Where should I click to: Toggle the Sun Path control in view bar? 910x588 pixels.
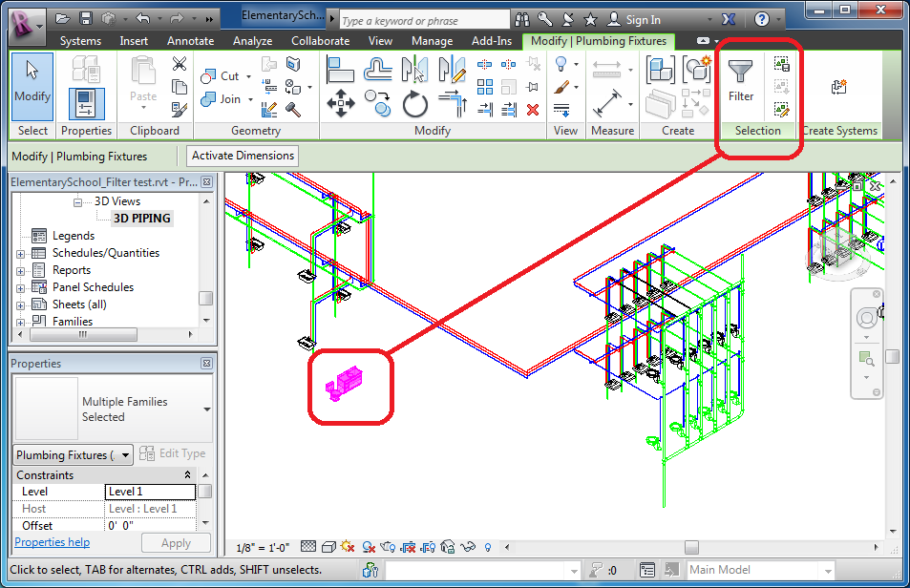coord(346,546)
